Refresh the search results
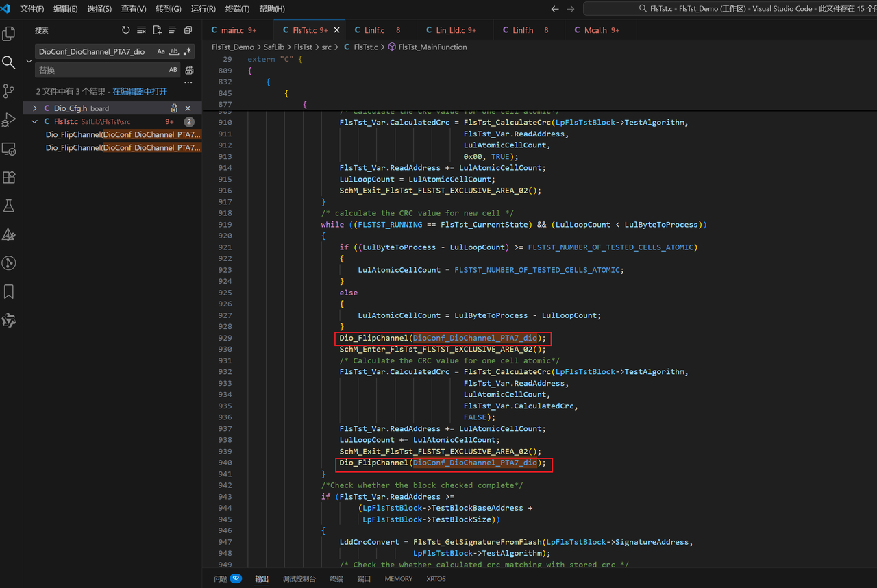Image resolution: width=877 pixels, height=588 pixels. pos(125,30)
